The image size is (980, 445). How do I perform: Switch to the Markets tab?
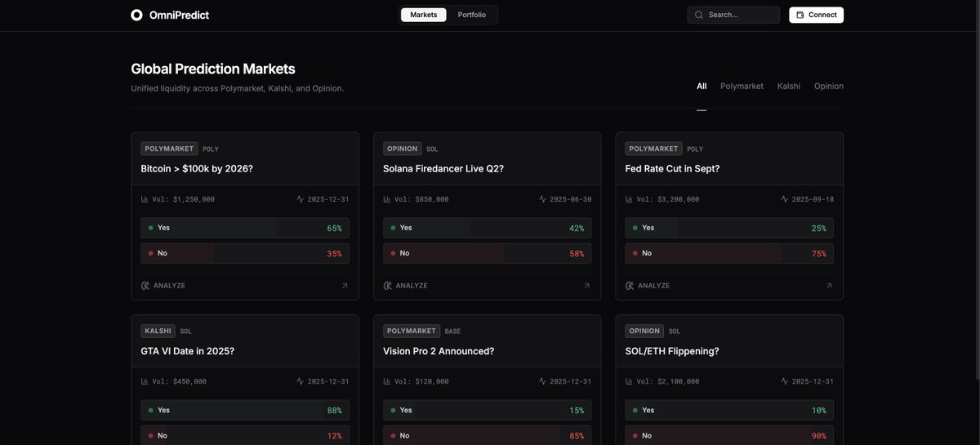[424, 15]
